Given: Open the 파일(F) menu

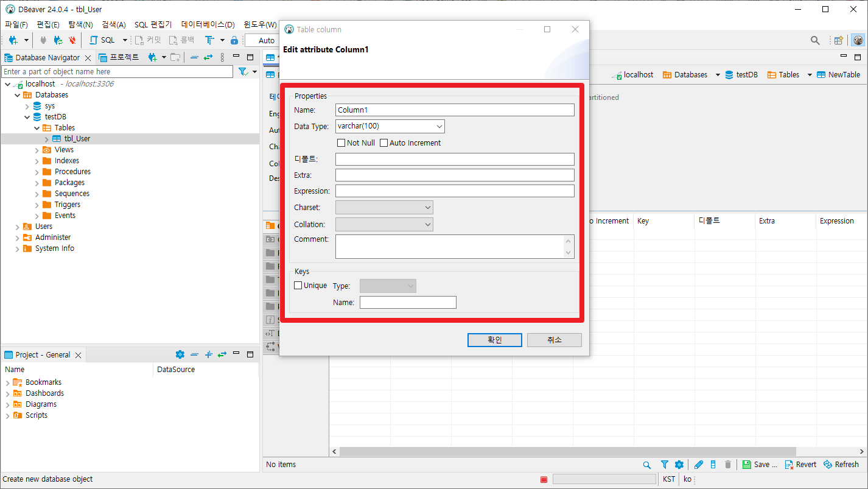Looking at the screenshot, I should (16, 24).
